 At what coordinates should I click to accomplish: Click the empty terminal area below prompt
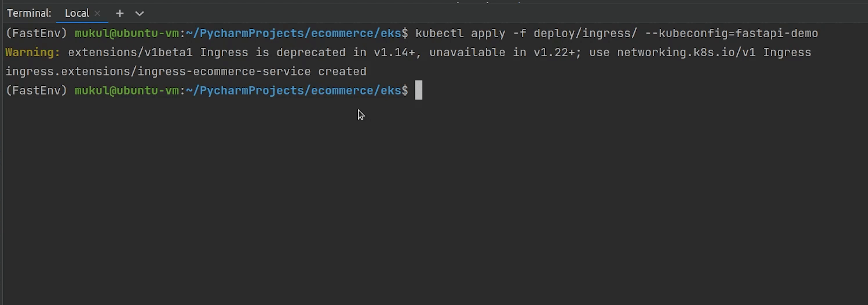point(435,202)
